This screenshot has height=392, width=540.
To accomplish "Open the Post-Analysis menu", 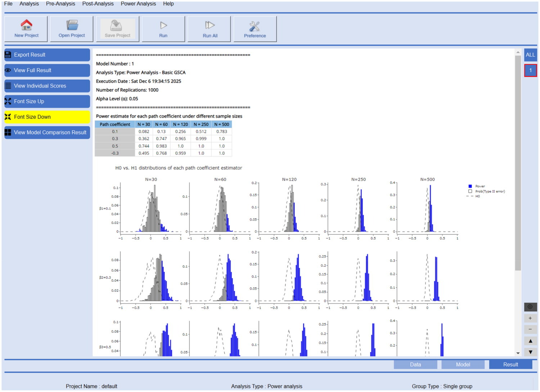I will 98,4.
